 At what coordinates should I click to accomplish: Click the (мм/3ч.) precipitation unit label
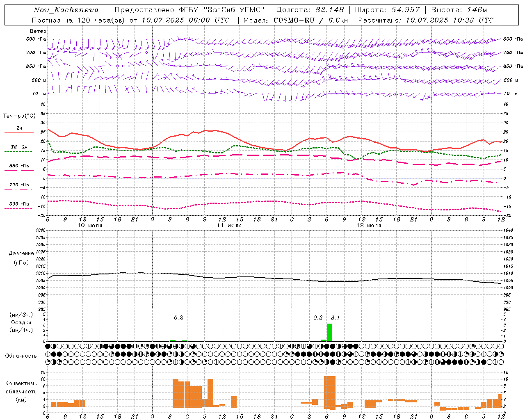coord(21,315)
